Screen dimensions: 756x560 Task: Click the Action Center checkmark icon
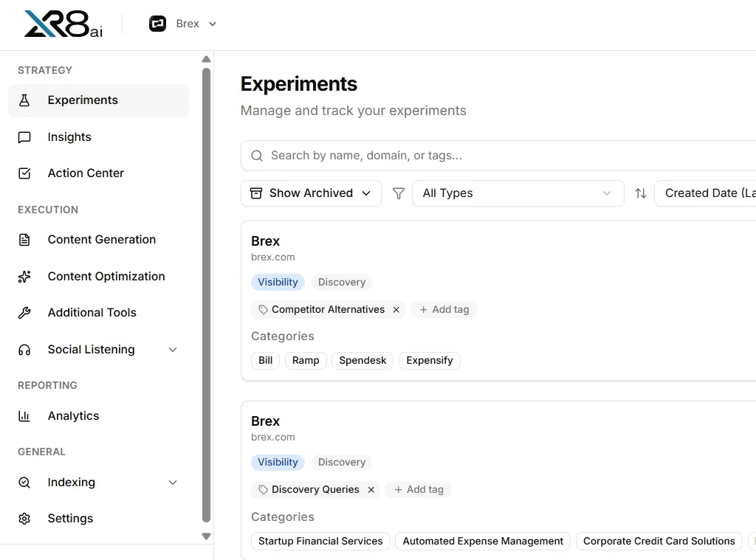[24, 173]
